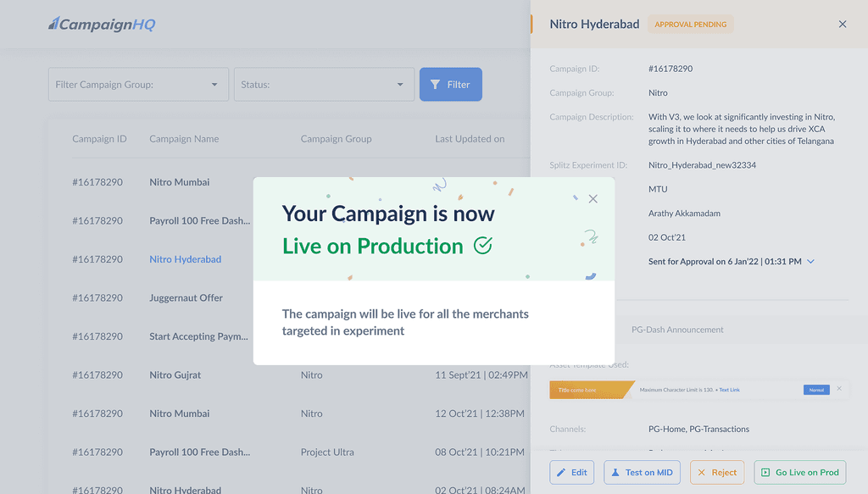Click the Project Ultra group cell
Screen dimensions: 868x494
(327, 452)
